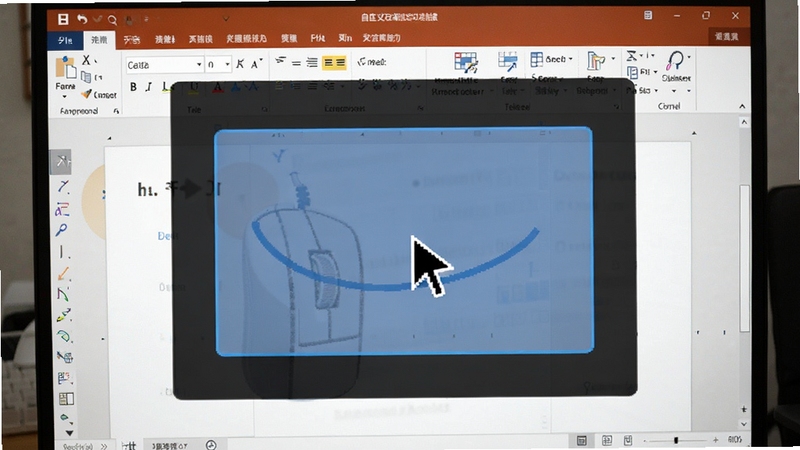This screenshot has width=800, height=450.
Task: Select the orange arrow tool in left toolbar
Action: coord(63,273)
